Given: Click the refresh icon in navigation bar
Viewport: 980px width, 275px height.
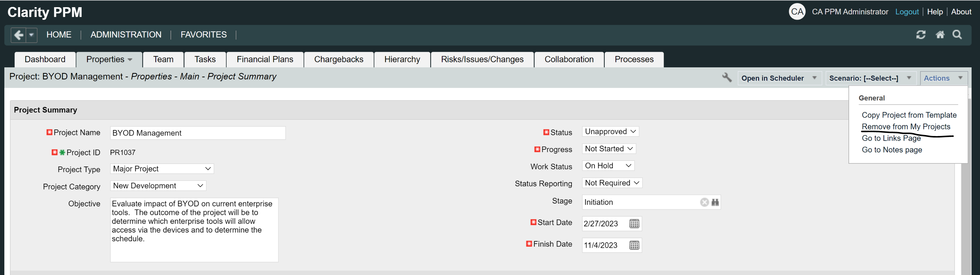Looking at the screenshot, I should pyautogui.click(x=921, y=35).
